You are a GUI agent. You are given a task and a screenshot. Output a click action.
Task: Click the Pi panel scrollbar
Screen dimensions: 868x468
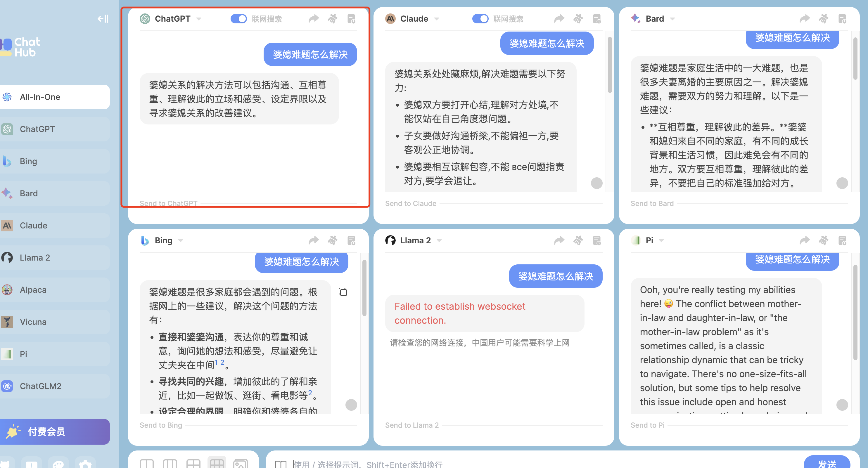(855, 312)
